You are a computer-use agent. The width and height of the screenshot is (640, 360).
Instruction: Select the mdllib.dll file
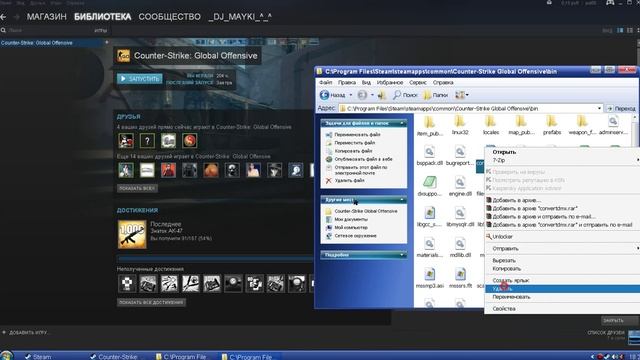click(x=460, y=248)
